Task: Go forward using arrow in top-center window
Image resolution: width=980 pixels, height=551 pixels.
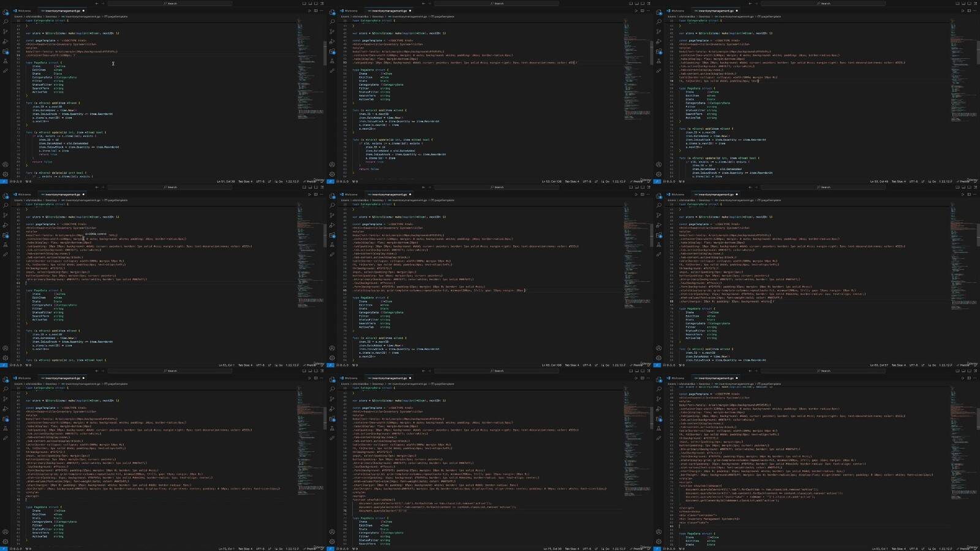Action: 431,4
